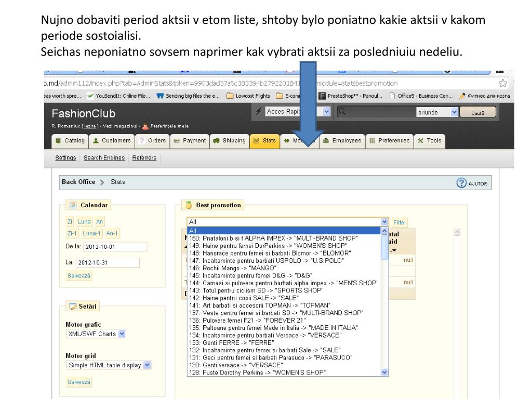Select promotion 131 PARASUCO option
The image size is (532, 399).
pos(284,357)
